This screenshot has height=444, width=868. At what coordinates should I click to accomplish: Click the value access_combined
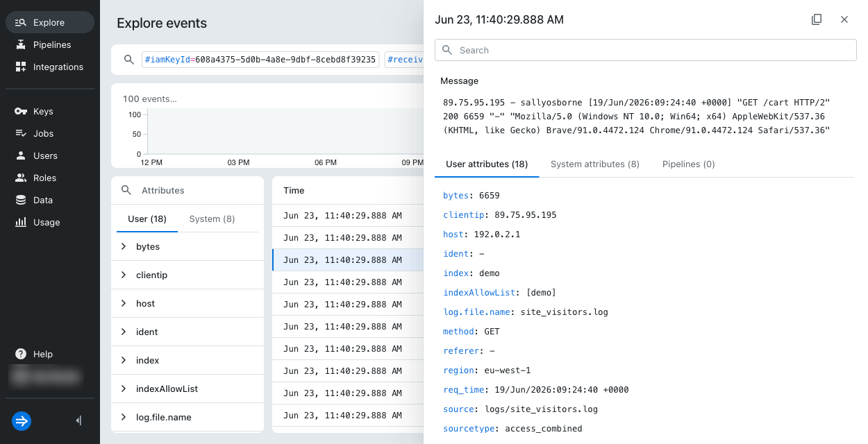coord(544,429)
